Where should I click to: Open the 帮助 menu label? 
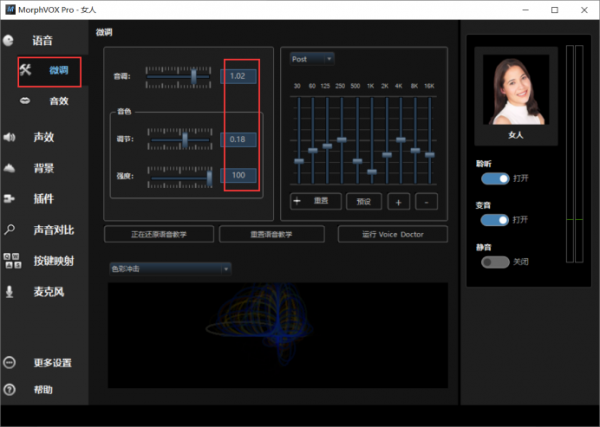point(43,390)
